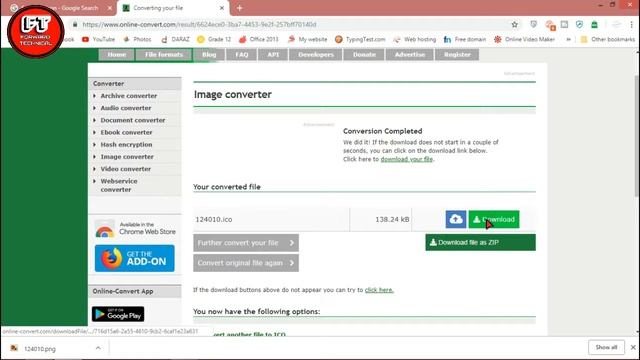The width and height of the screenshot is (640, 360).
Task: Expand Video converter in sidebar
Action: pos(126,169)
